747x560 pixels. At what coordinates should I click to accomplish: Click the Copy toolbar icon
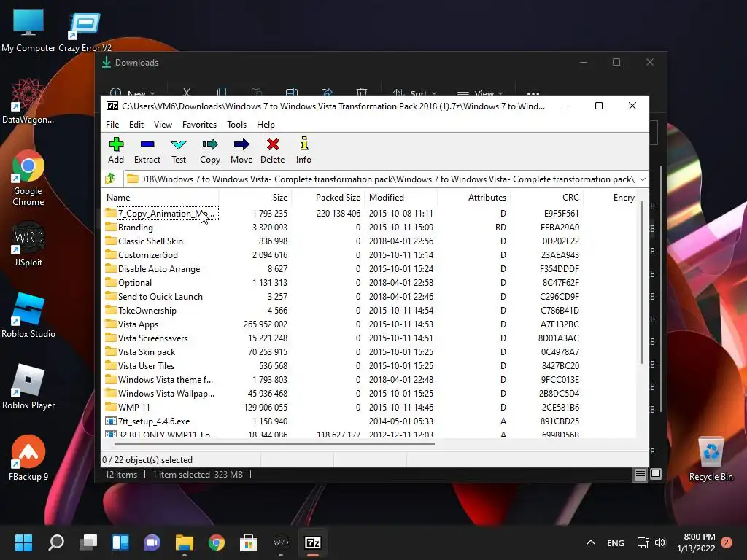click(x=210, y=150)
